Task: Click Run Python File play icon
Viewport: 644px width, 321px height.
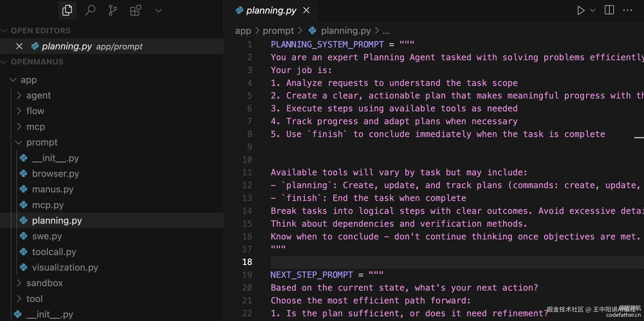Action: point(580,10)
